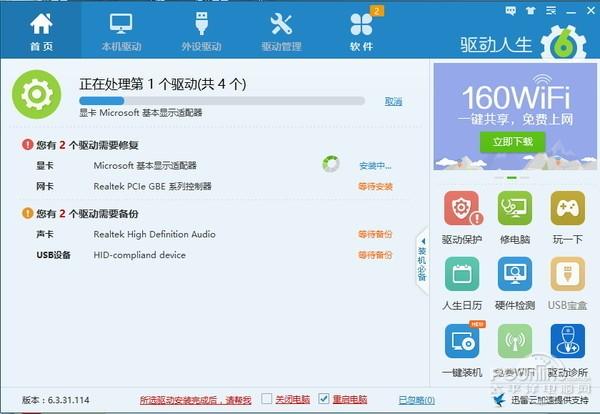
Task: Select the Realtek High Definition Audio row
Action: (214, 234)
